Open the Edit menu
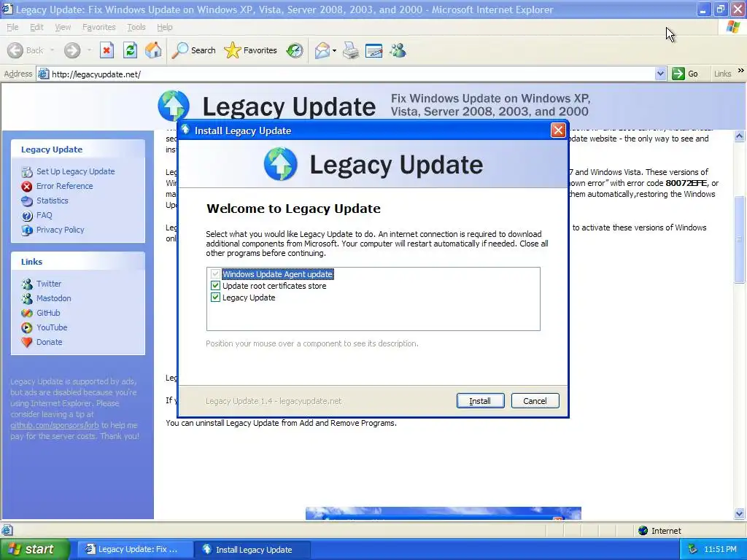Image resolution: width=747 pixels, height=560 pixels. 36,27
